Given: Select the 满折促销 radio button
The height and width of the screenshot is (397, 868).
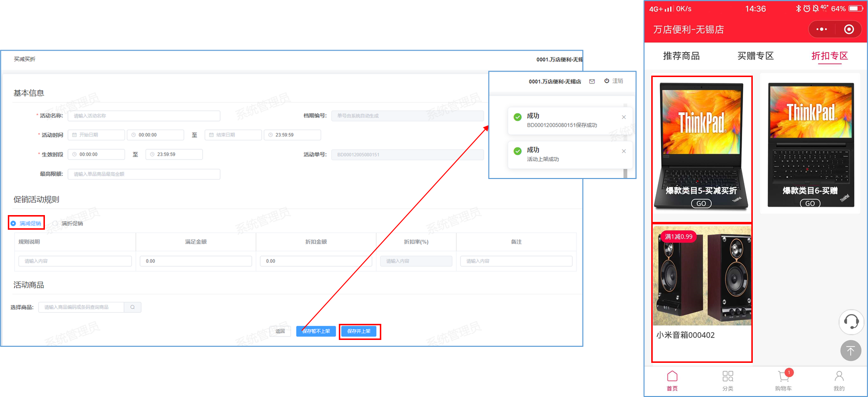Looking at the screenshot, I should point(55,223).
